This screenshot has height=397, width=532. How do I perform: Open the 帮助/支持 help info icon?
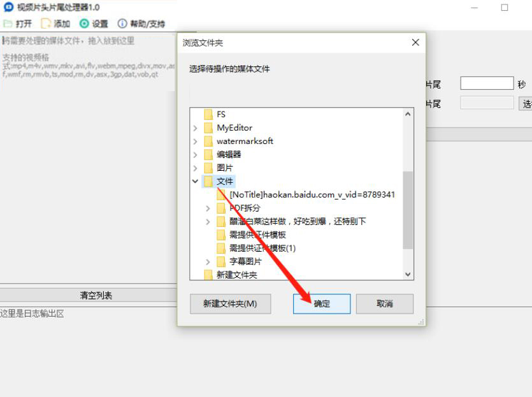pyautogui.click(x=122, y=24)
